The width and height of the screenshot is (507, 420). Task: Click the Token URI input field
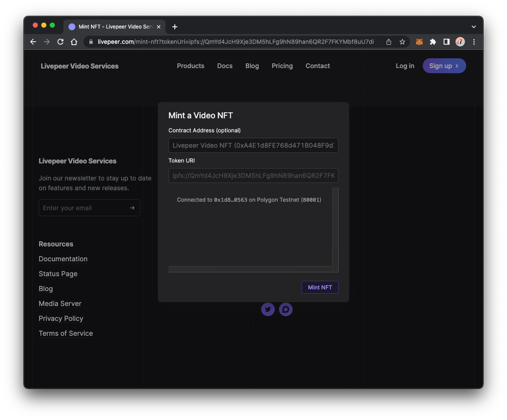(253, 175)
